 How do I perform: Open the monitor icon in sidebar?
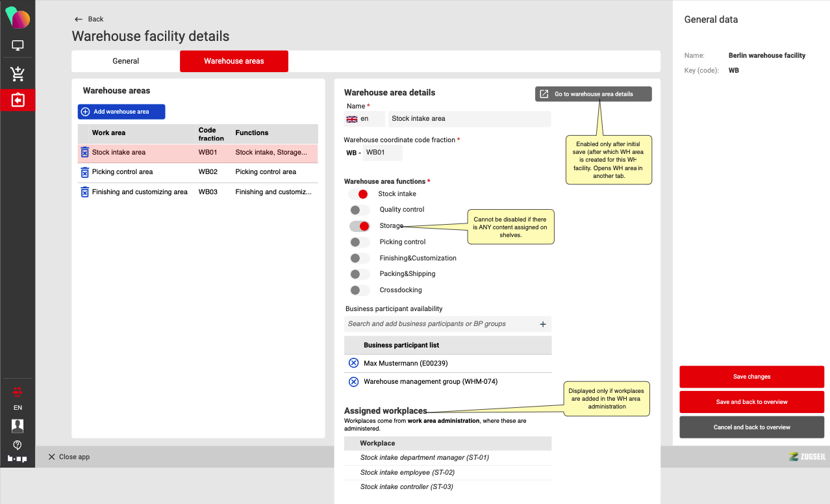18,45
